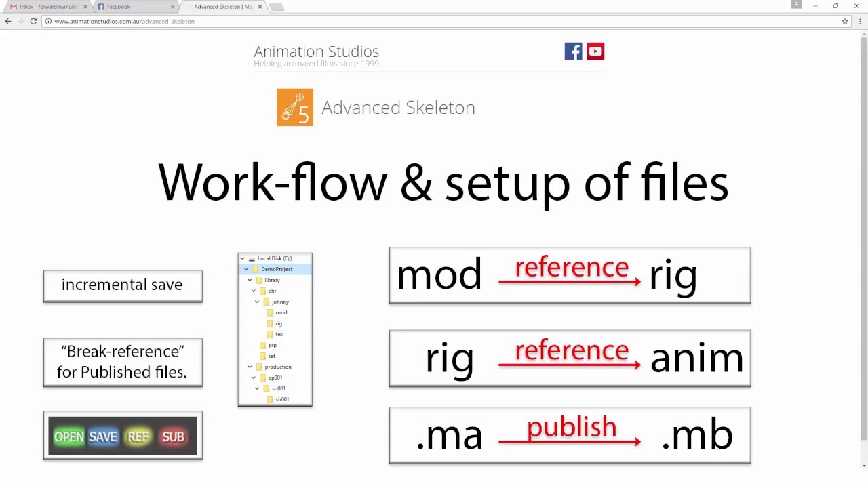Collapse the ep001 folder chevron
This screenshot has height=488, width=868.
pyautogui.click(x=254, y=378)
